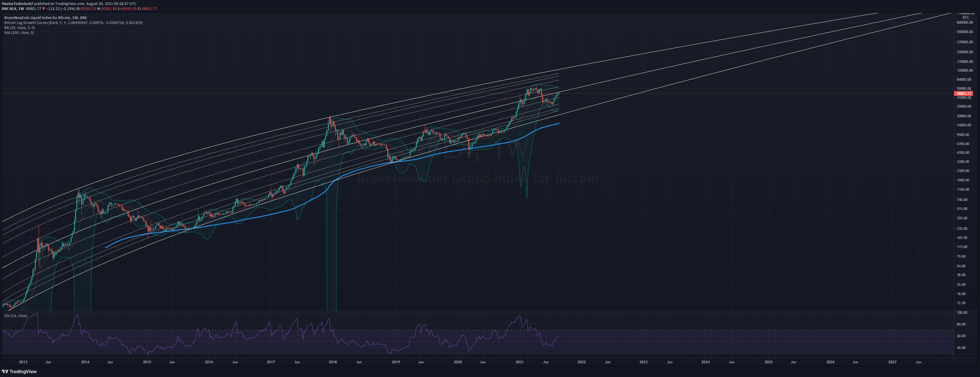Image resolution: width=980 pixels, height=377 pixels.
Task: Click the high value H:50501.86
Action: [x=107, y=8]
